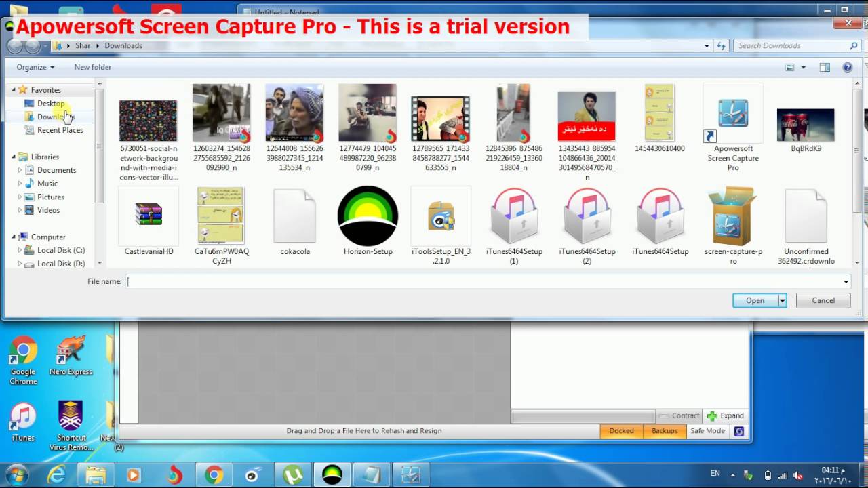Select the Videos library
The image size is (868, 488).
[x=49, y=210]
